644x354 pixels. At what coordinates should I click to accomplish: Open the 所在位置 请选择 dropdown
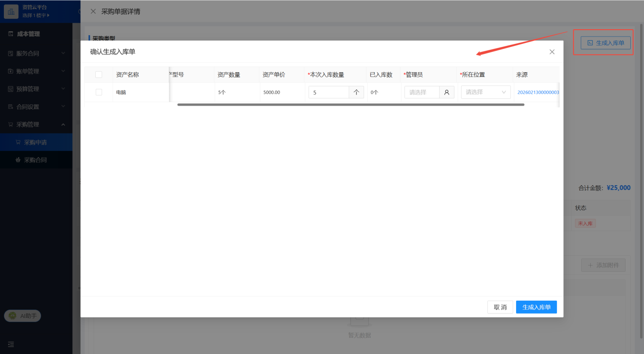[x=486, y=92]
